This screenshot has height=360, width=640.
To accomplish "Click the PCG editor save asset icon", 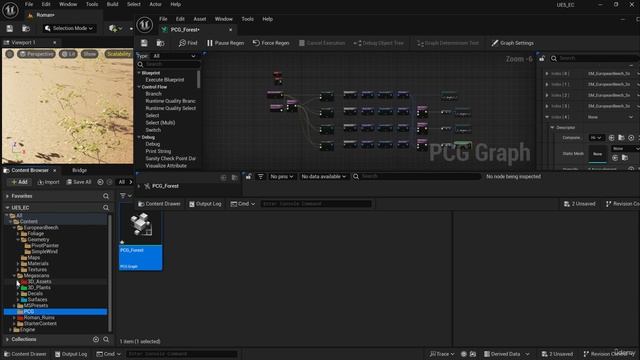I will (x=144, y=43).
